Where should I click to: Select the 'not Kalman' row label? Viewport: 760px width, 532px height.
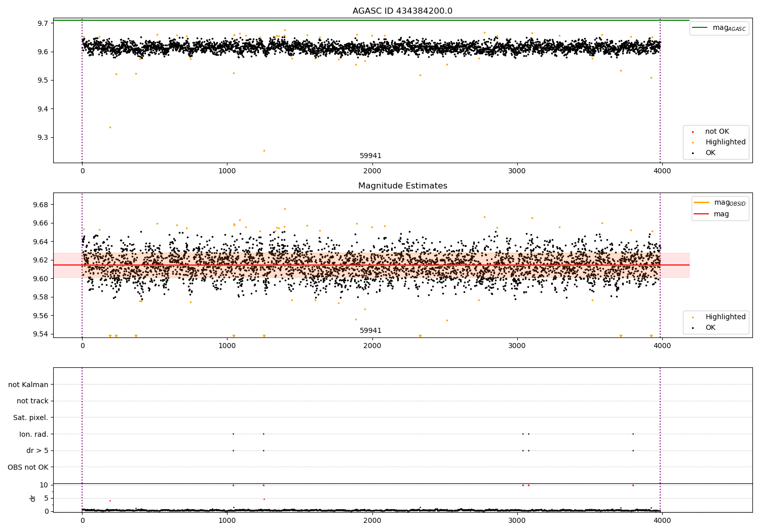point(28,385)
